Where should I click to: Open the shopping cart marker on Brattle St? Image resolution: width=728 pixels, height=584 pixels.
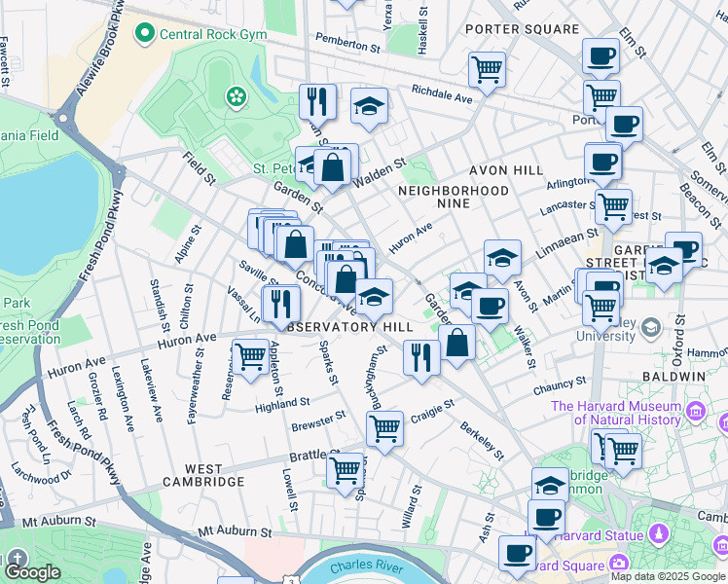346,471
